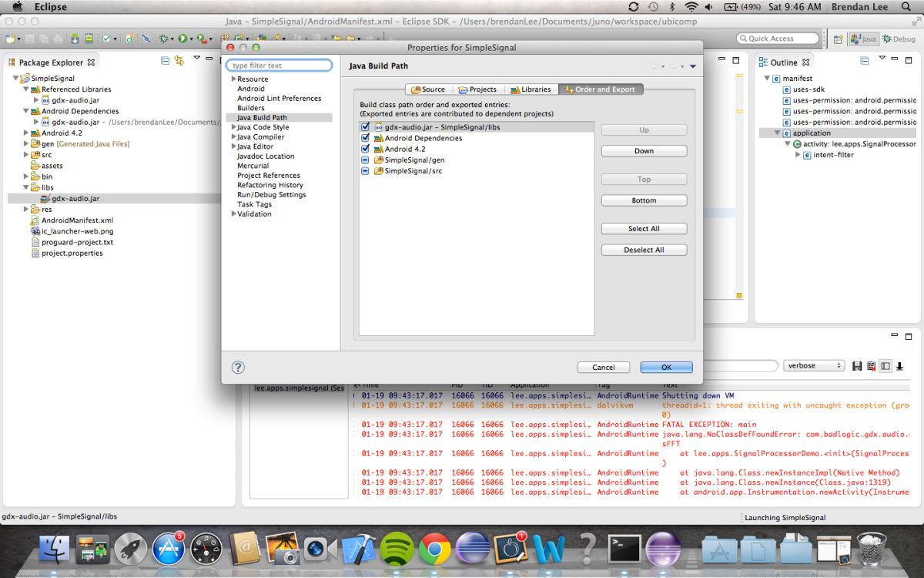This screenshot has height=578, width=924.
Task: Switch to the Projects tab
Action: [x=477, y=89]
